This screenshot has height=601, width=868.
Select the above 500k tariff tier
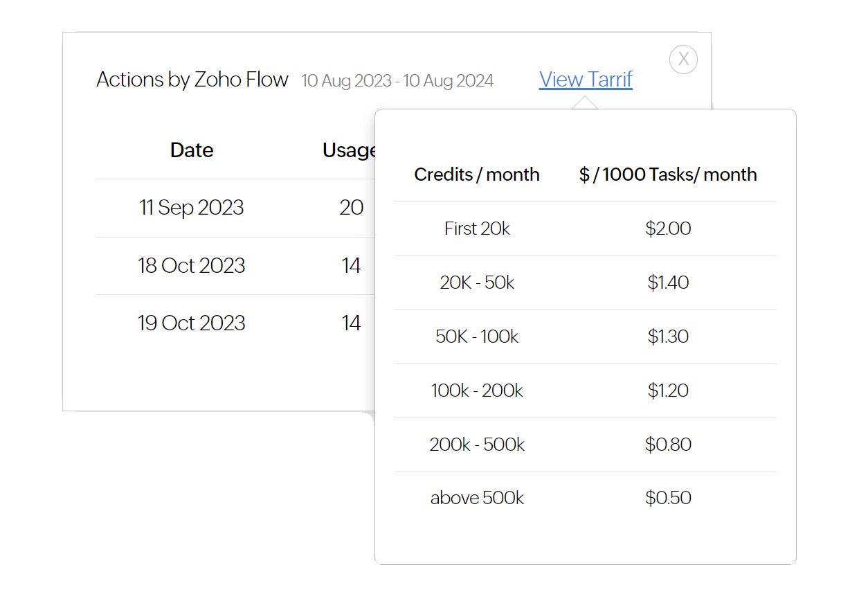[x=477, y=498]
